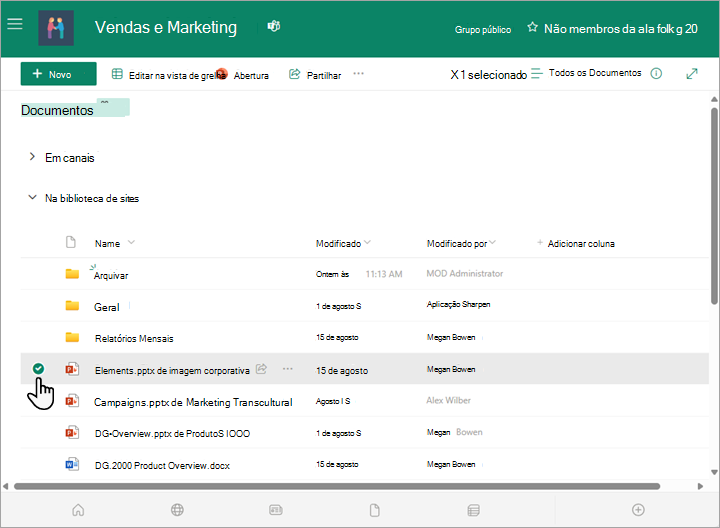Open the news icon in bottom bar

276,510
